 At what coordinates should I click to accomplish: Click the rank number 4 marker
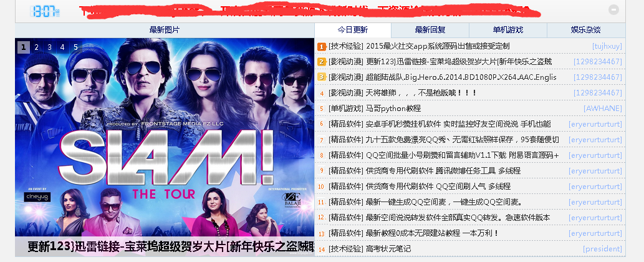tap(322, 94)
